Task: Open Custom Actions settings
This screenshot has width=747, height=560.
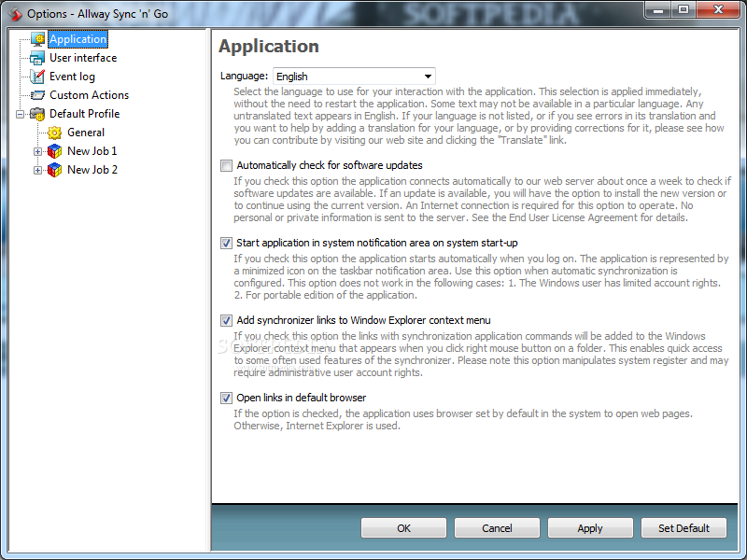Action: tap(89, 95)
